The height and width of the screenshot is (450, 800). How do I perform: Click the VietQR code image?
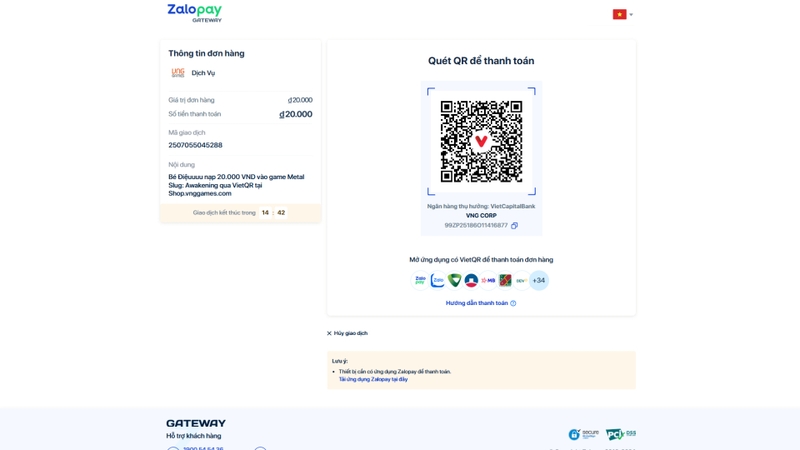pos(481,141)
